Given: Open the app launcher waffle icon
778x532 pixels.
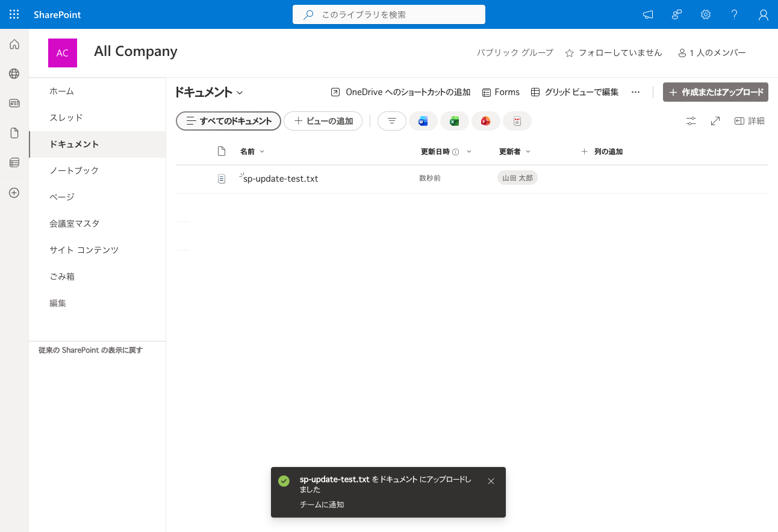Looking at the screenshot, I should click(x=14, y=14).
